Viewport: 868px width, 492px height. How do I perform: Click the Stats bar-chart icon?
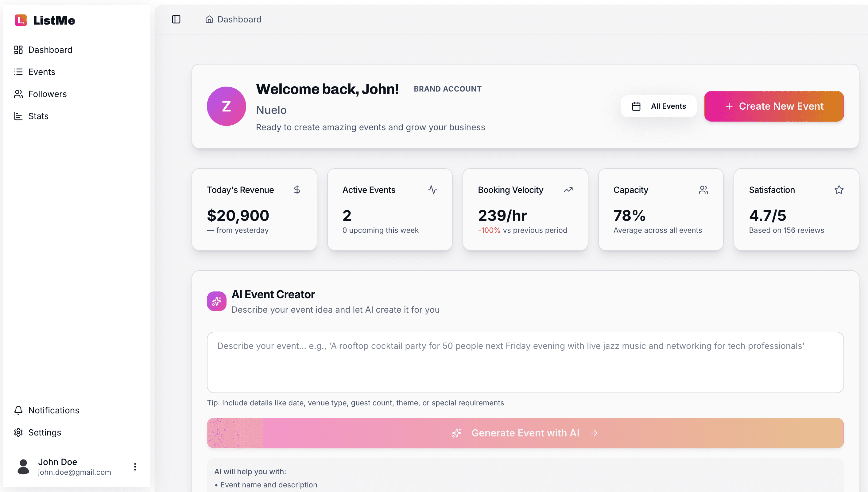tap(18, 116)
